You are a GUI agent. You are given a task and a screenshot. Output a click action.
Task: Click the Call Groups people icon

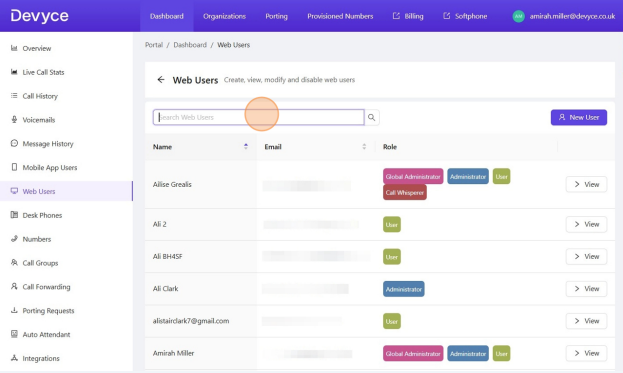[14, 263]
